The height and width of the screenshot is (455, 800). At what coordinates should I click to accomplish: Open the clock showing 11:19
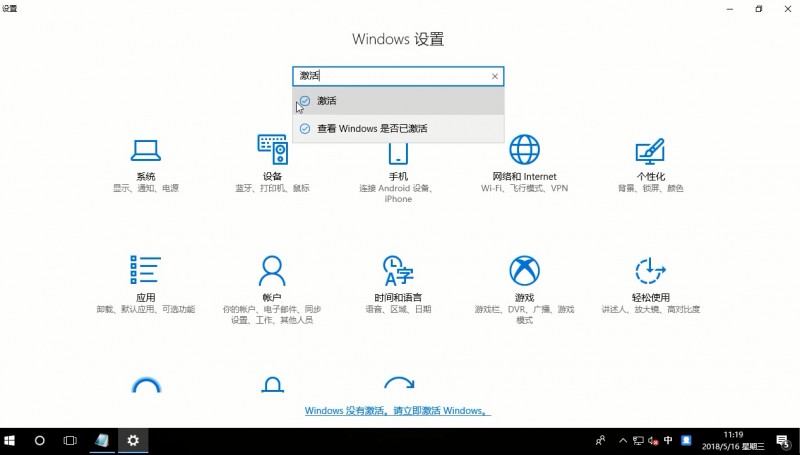[733, 441]
